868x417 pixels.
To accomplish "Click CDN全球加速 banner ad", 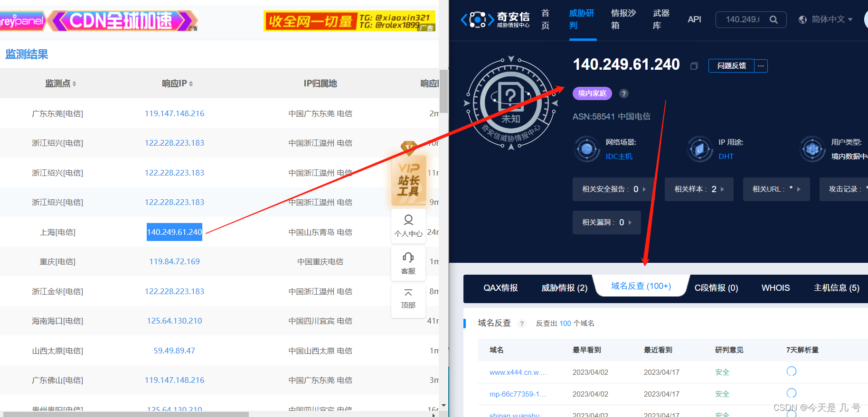I will pyautogui.click(x=123, y=21).
